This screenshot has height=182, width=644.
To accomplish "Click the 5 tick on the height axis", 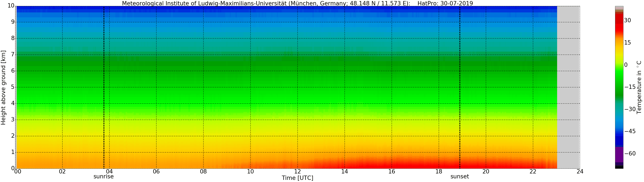I will coord(13,87).
